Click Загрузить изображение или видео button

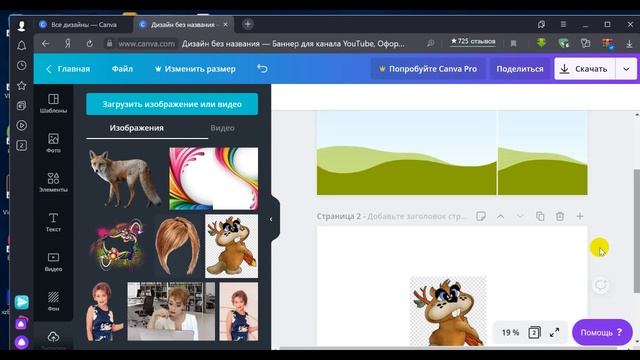click(172, 104)
